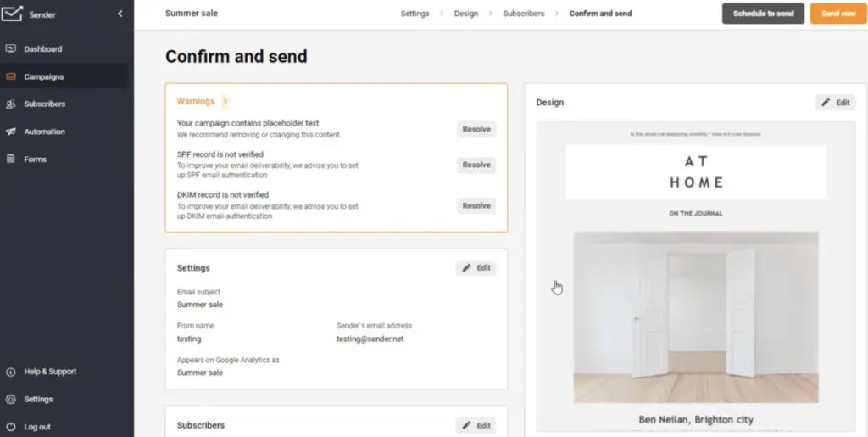
Task: Open the Settings gear icon in sidebar
Action: (10, 399)
